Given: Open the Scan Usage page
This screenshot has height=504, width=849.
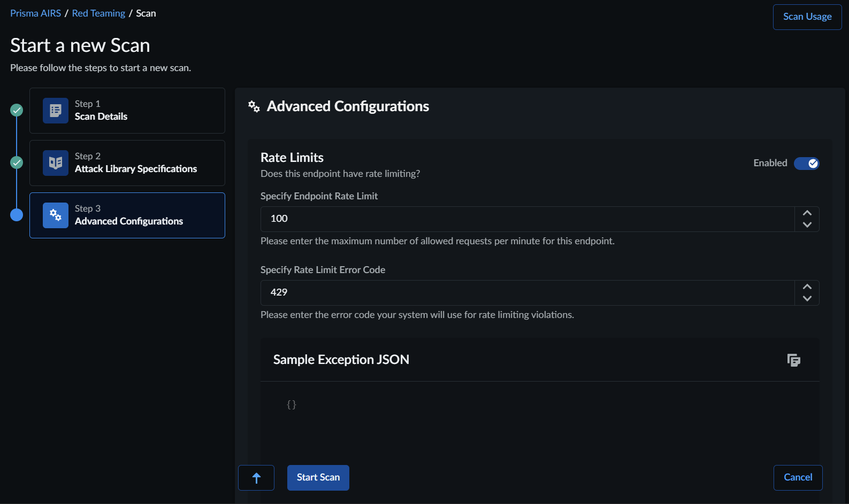Looking at the screenshot, I should click(x=807, y=17).
